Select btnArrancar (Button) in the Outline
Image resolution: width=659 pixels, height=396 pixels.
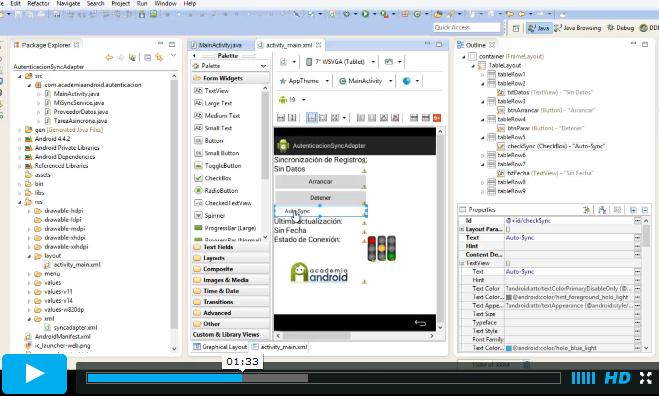click(x=546, y=110)
